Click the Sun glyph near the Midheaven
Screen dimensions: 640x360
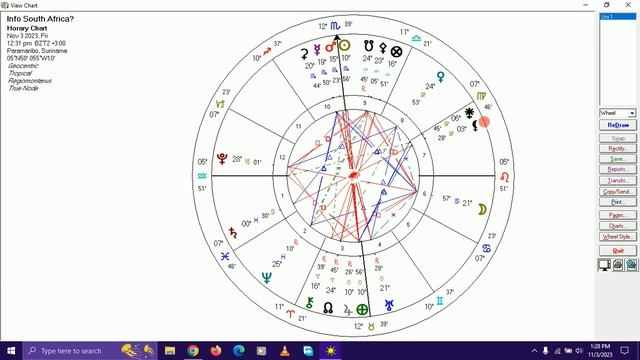click(x=344, y=45)
